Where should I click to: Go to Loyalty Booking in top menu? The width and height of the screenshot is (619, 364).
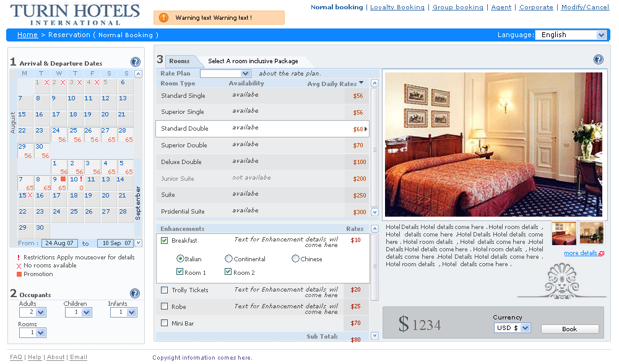[x=397, y=7]
